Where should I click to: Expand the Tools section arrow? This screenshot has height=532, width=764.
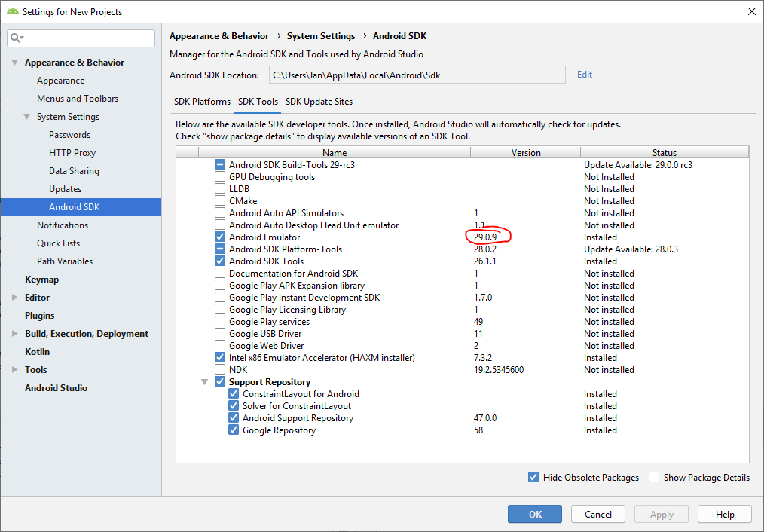tap(15, 370)
